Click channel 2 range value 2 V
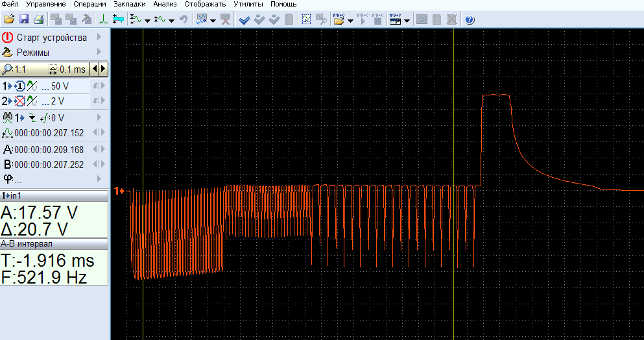Image resolution: width=644 pixels, height=340 pixels. point(58,101)
